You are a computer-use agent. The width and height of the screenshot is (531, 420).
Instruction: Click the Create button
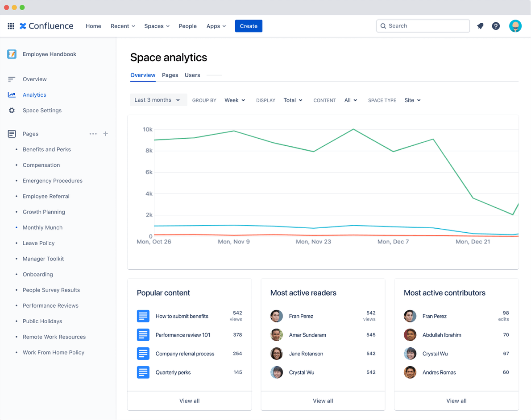(x=249, y=26)
